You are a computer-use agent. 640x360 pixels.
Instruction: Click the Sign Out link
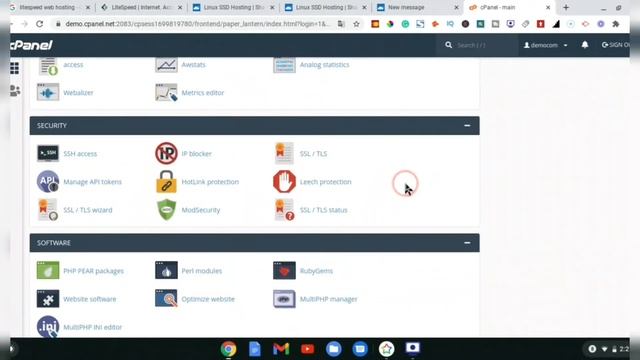(615, 45)
